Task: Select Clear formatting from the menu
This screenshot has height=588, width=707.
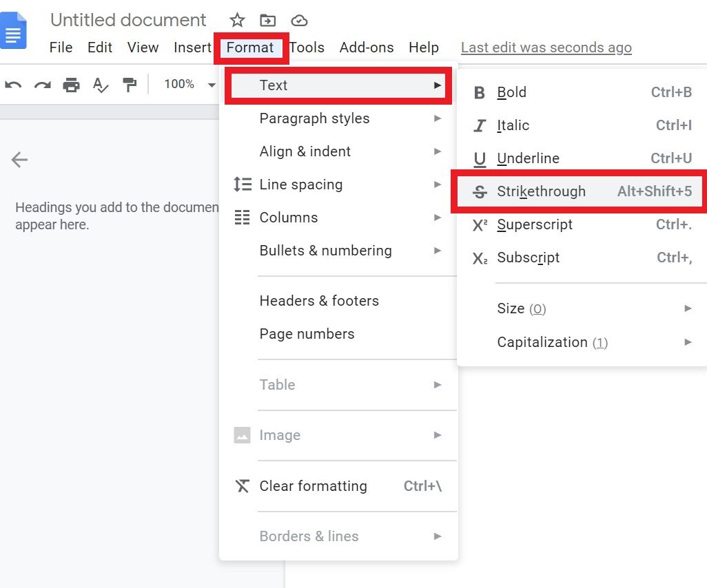Action: (x=313, y=486)
